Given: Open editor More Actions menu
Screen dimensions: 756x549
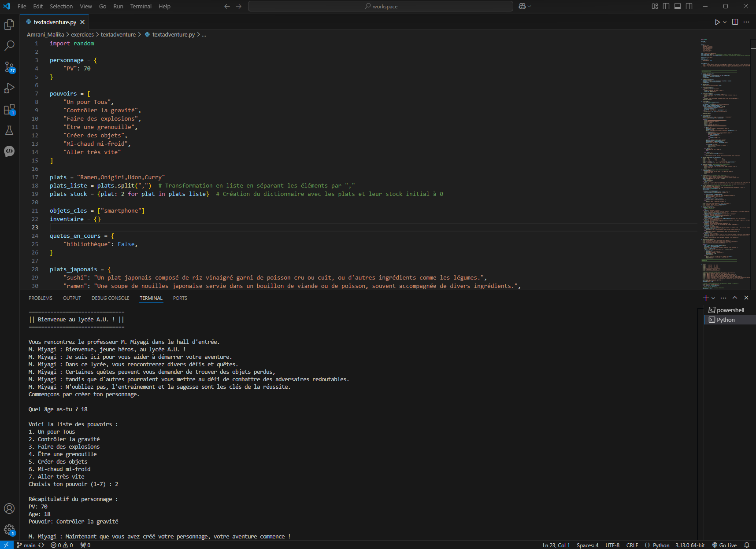Looking at the screenshot, I should [x=746, y=22].
